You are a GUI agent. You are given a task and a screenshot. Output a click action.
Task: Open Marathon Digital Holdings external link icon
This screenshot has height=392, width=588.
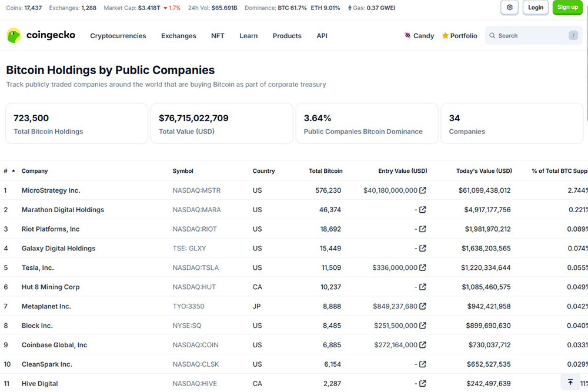(x=423, y=209)
